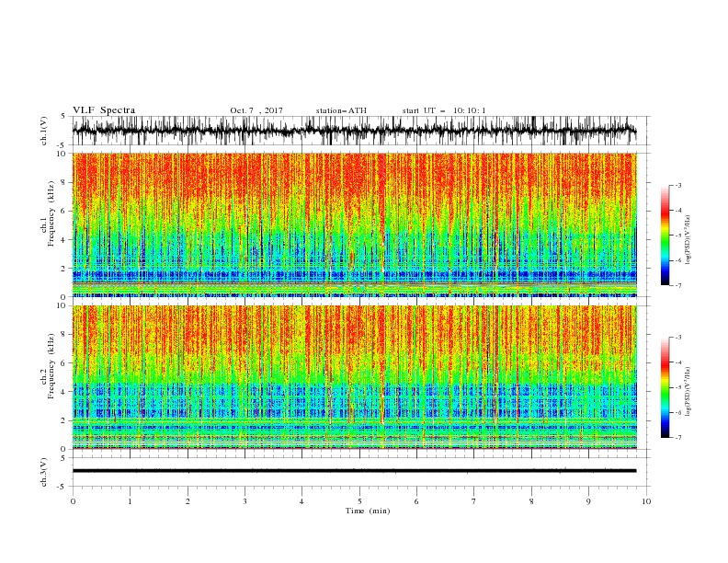Screen dimensions: 728x563
Task: Click inside the ch.1 spectrogram panel
Action: click(x=354, y=224)
